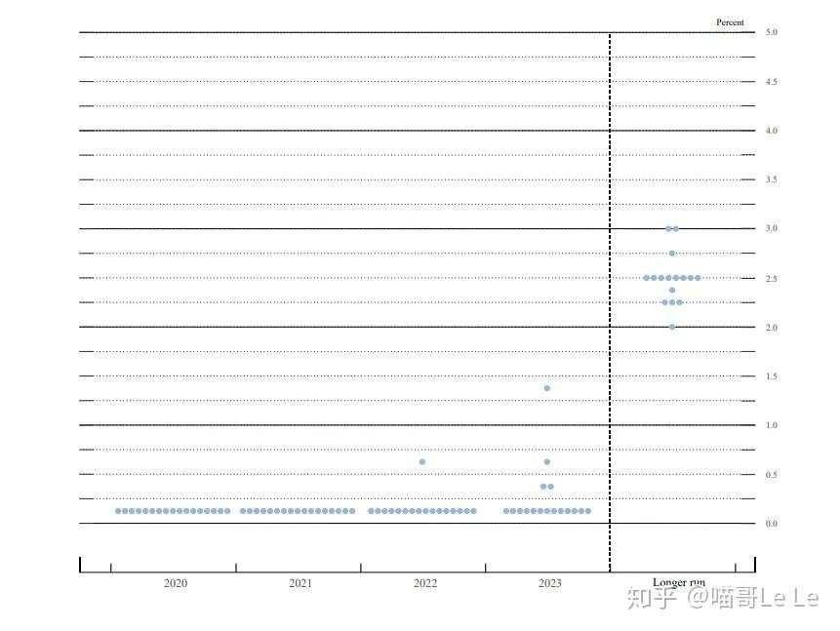Screen dimensions: 840x631
Task: Select the 3.0 y-axis value
Action: (771, 228)
